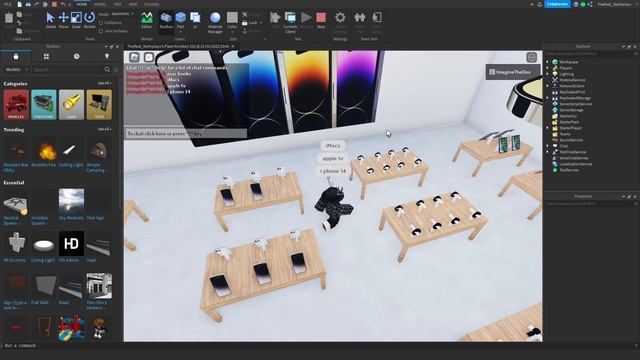Open Toolbox Marketplace tab

(16, 56)
